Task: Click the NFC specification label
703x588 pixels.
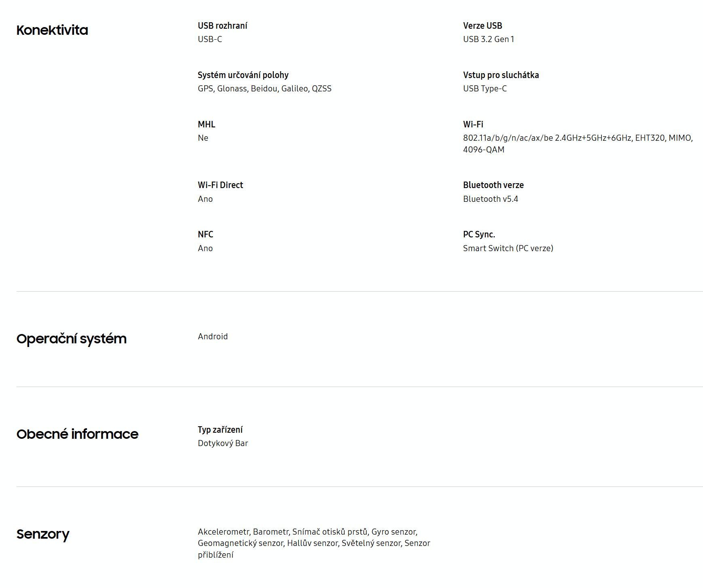Action: pyautogui.click(x=205, y=234)
